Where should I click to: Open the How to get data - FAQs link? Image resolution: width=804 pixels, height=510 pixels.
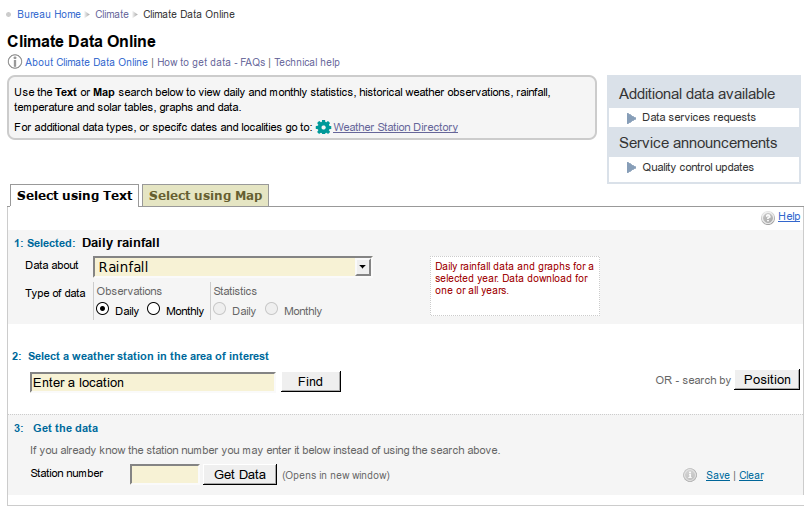pyautogui.click(x=211, y=62)
